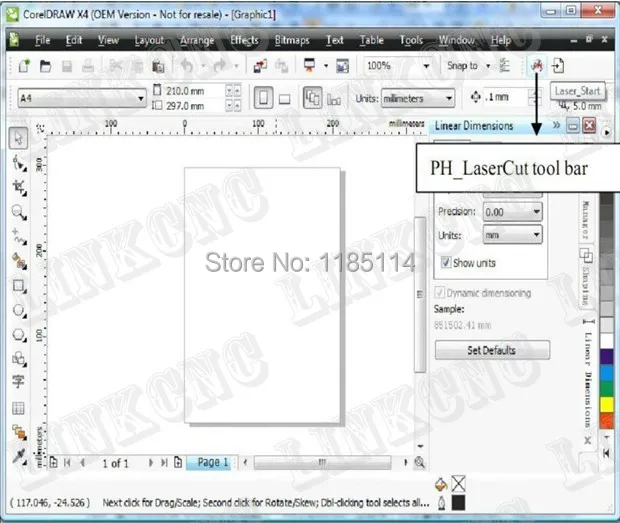Select the Eyedropper tool
Viewport: 620px width, 523px height.
(19, 456)
